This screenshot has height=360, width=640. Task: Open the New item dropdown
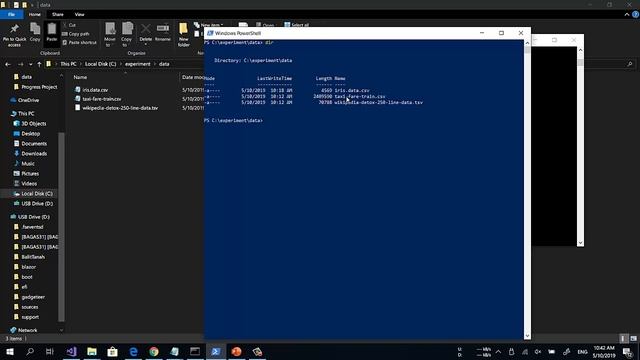point(209,25)
